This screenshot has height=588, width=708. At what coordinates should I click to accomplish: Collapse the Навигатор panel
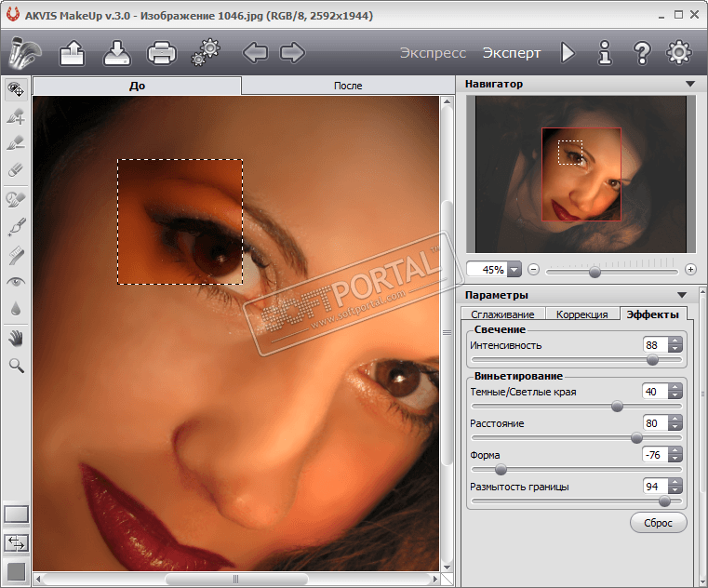689,84
